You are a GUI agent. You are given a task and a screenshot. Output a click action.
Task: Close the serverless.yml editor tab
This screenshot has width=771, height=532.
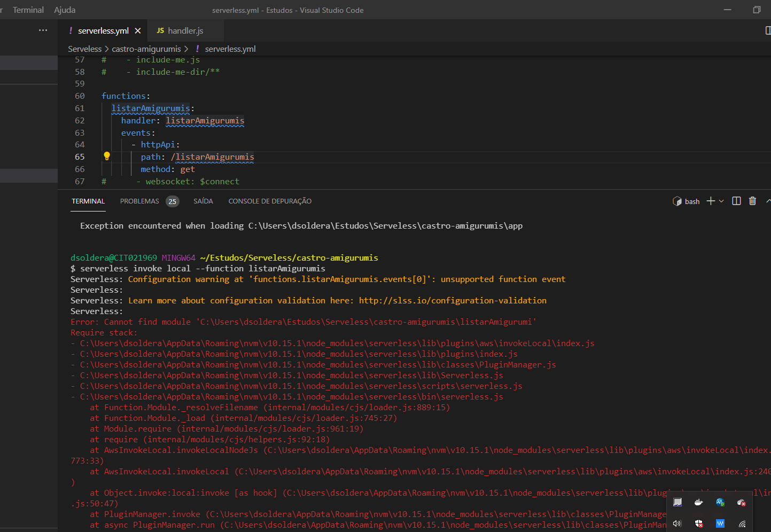pos(138,31)
